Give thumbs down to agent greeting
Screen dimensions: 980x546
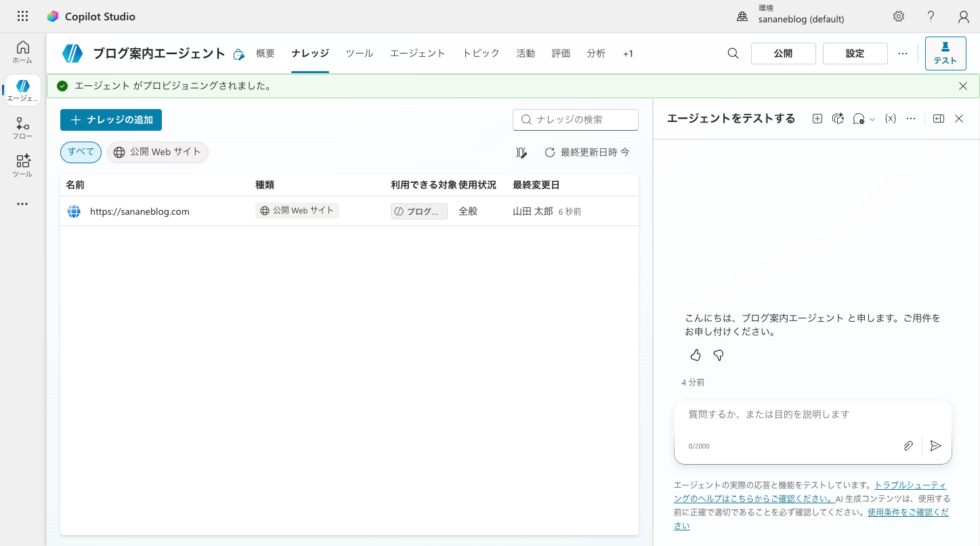click(719, 355)
